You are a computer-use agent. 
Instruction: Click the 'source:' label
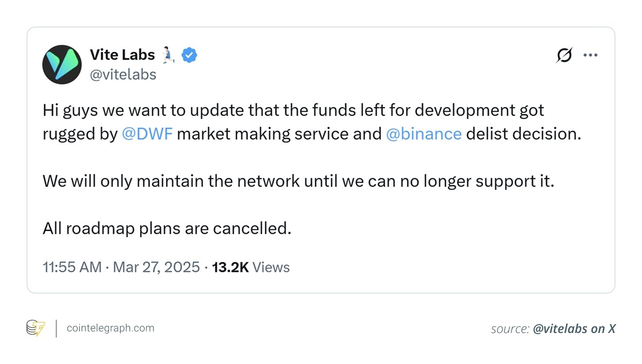(x=510, y=329)
